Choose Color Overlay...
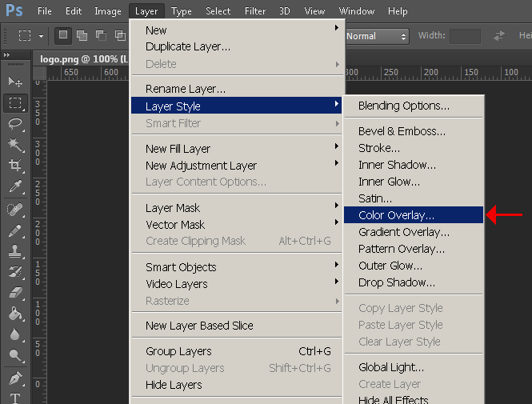The height and width of the screenshot is (404, 532). pyautogui.click(x=414, y=215)
